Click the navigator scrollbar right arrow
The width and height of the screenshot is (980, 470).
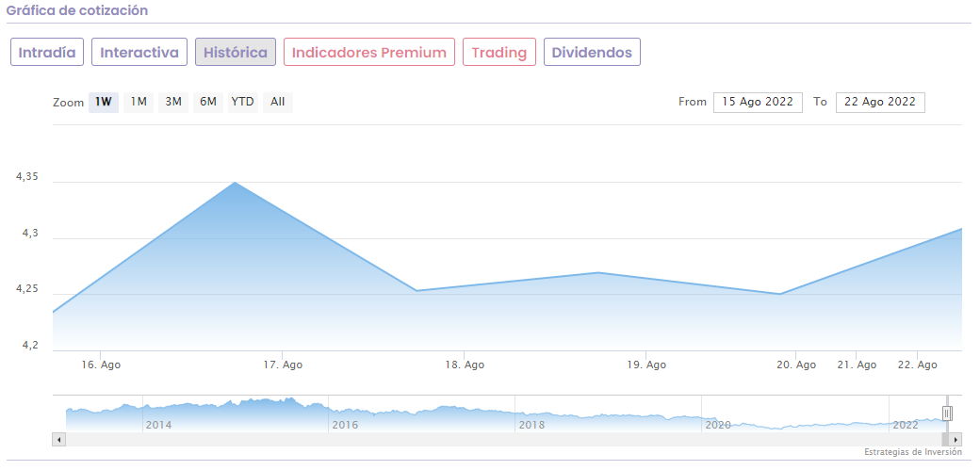[955, 440]
